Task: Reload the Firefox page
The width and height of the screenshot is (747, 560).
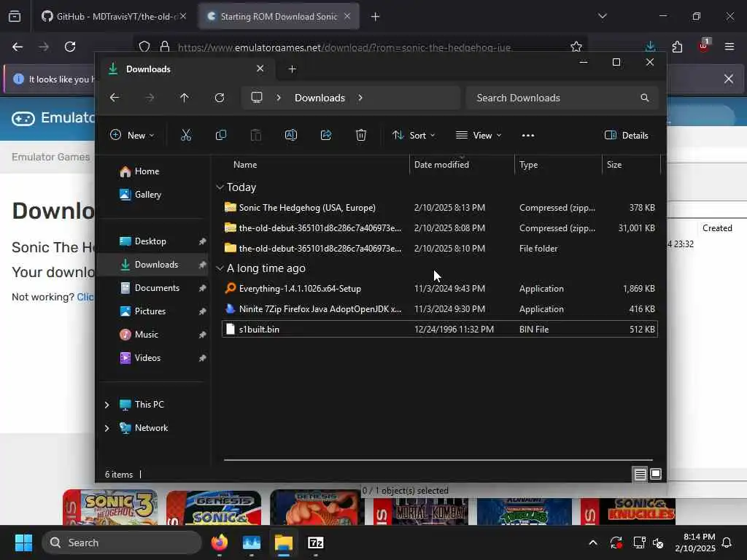Action: pos(70,47)
